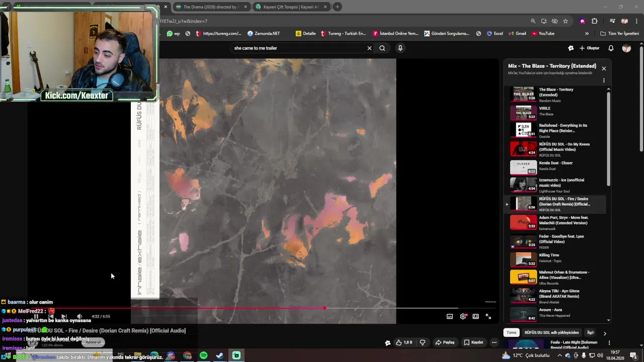Image resolution: width=644 pixels, height=362 pixels.
Task: Expand hidden bookmarks with double chevron
Action: 587,34
